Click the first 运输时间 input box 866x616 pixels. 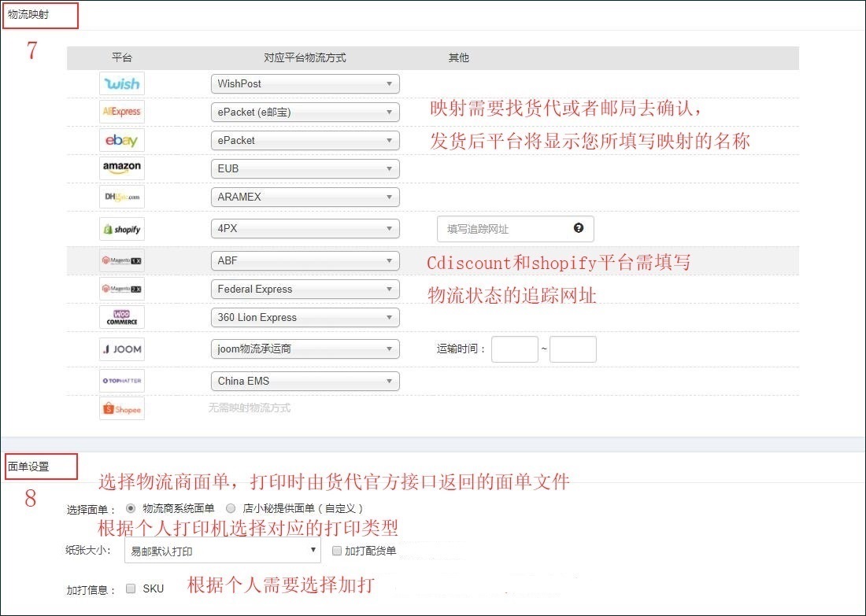514,349
